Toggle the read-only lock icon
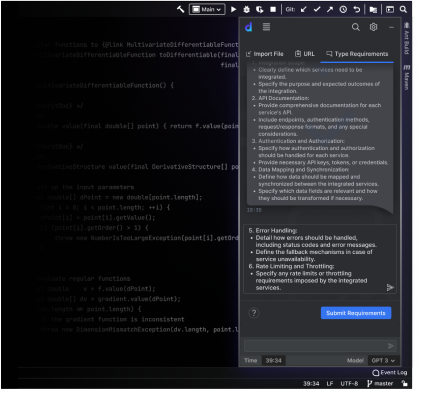Screen dimensions: 422x394 (x=404, y=383)
